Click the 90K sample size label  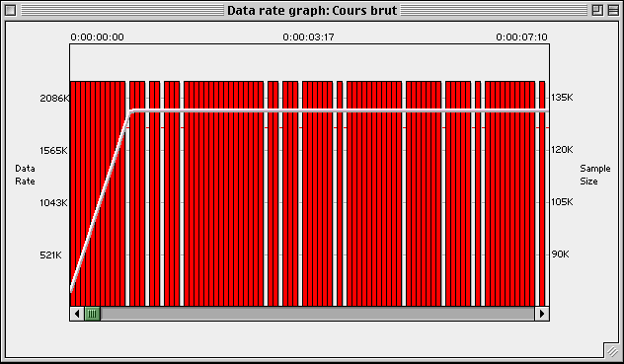(x=561, y=255)
